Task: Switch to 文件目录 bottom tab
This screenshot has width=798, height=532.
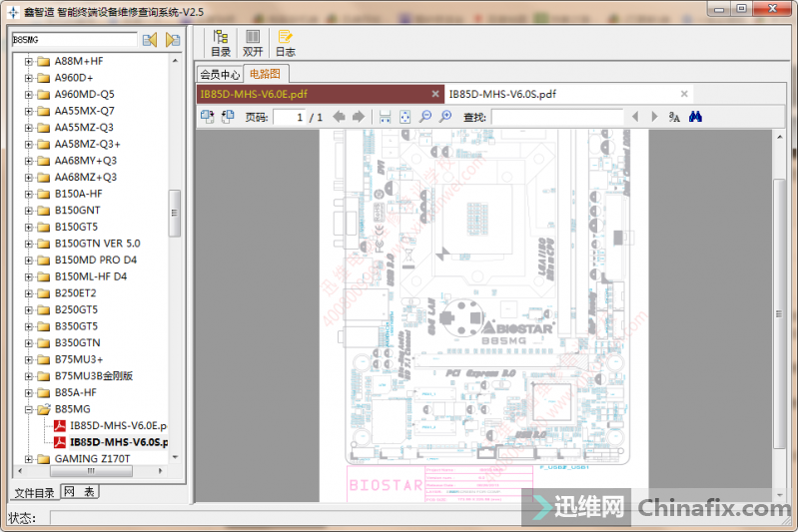Action: [34, 493]
